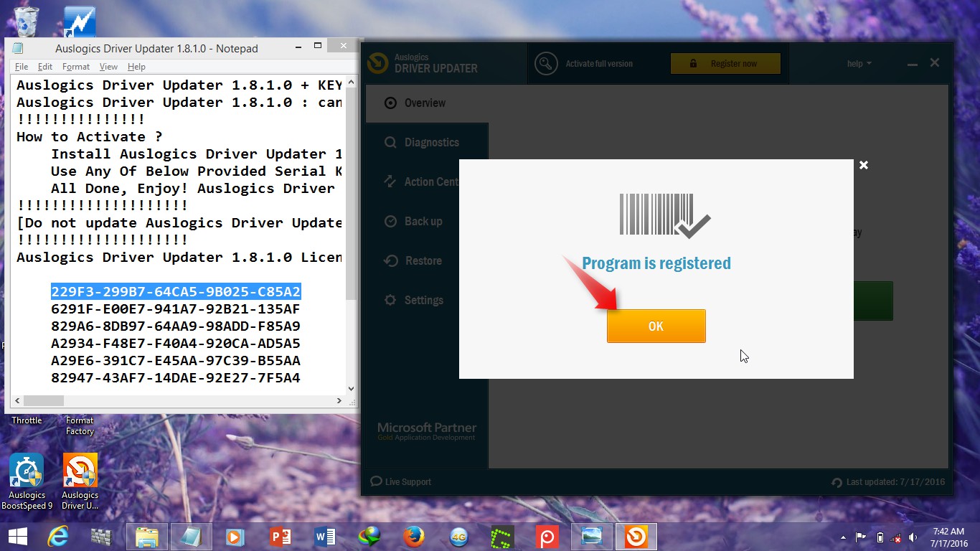
Task: Click Notepad vertical scrollbar down arrow
Action: 351,389
